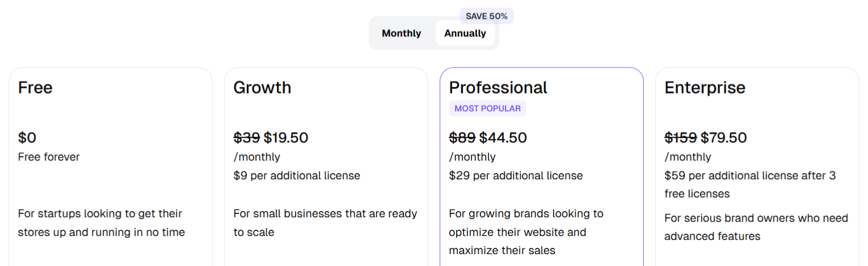Click the "For small businesses" Growth description
The width and height of the screenshot is (868, 266).
pyautogui.click(x=325, y=214)
